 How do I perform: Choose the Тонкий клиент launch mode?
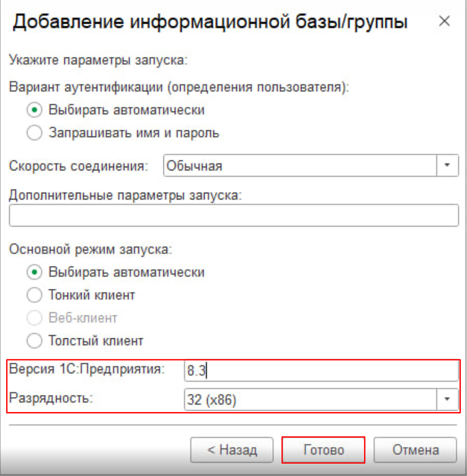[35, 295]
